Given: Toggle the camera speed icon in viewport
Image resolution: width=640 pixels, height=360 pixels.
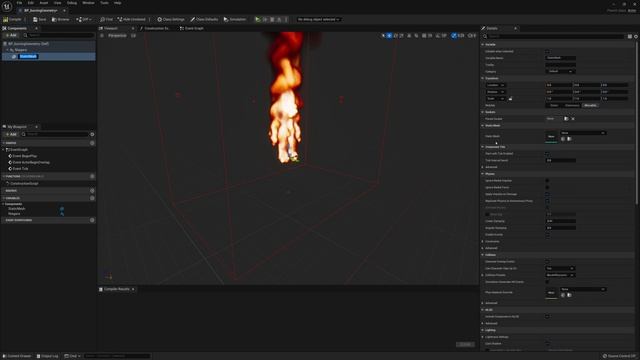Looking at the screenshot, I should (x=471, y=36).
